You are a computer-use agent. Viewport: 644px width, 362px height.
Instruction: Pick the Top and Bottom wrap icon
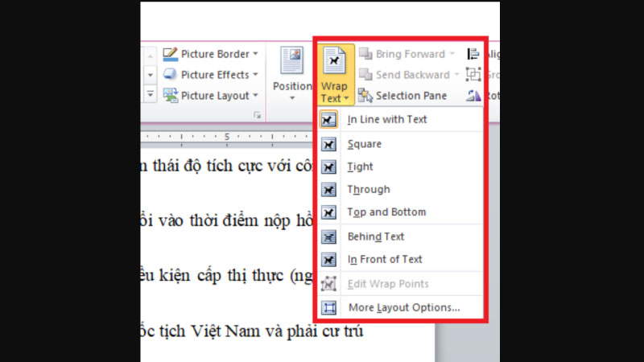click(329, 212)
